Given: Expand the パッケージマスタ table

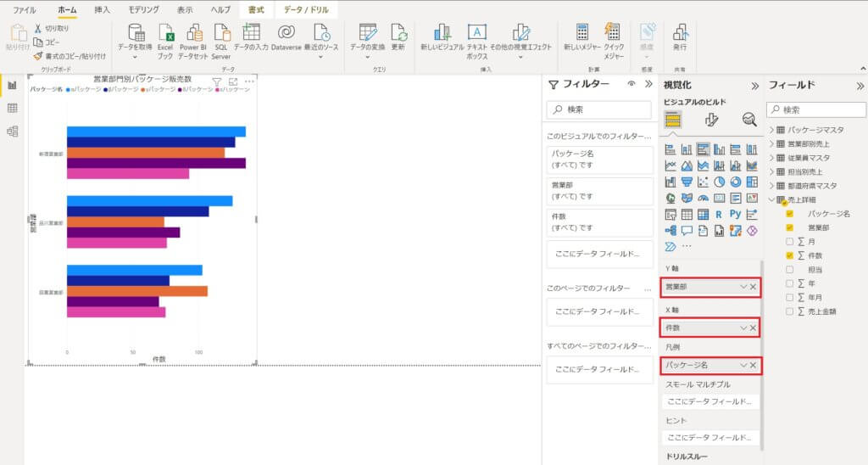Looking at the screenshot, I should point(771,130).
